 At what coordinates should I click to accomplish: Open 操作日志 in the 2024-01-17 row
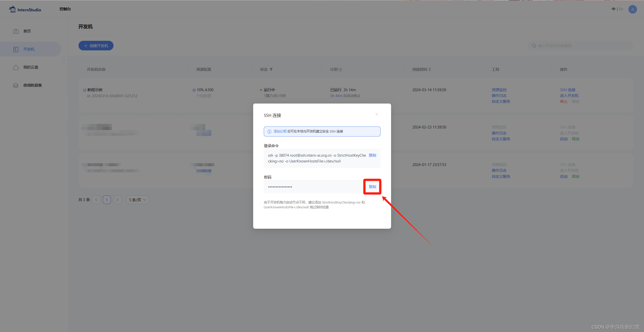click(x=499, y=171)
